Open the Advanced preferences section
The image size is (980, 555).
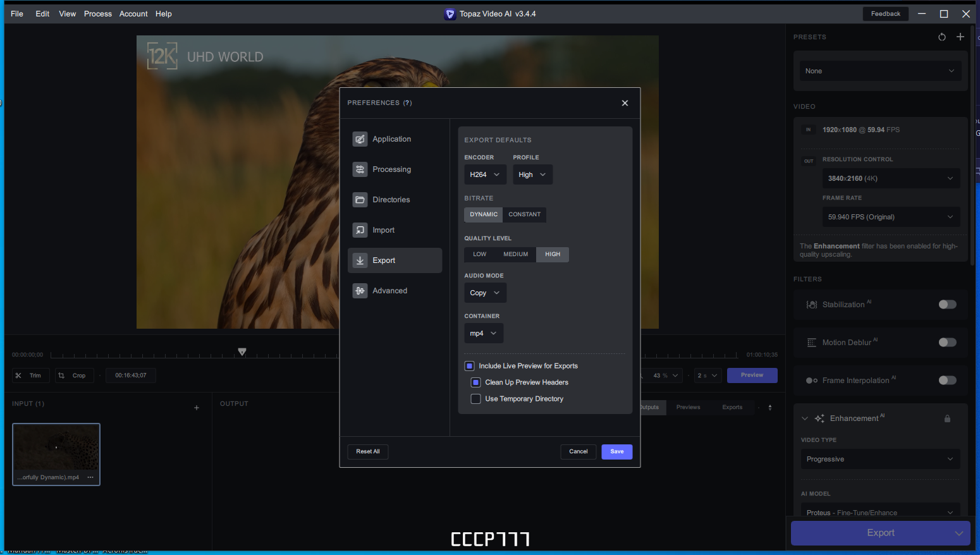tap(395, 291)
